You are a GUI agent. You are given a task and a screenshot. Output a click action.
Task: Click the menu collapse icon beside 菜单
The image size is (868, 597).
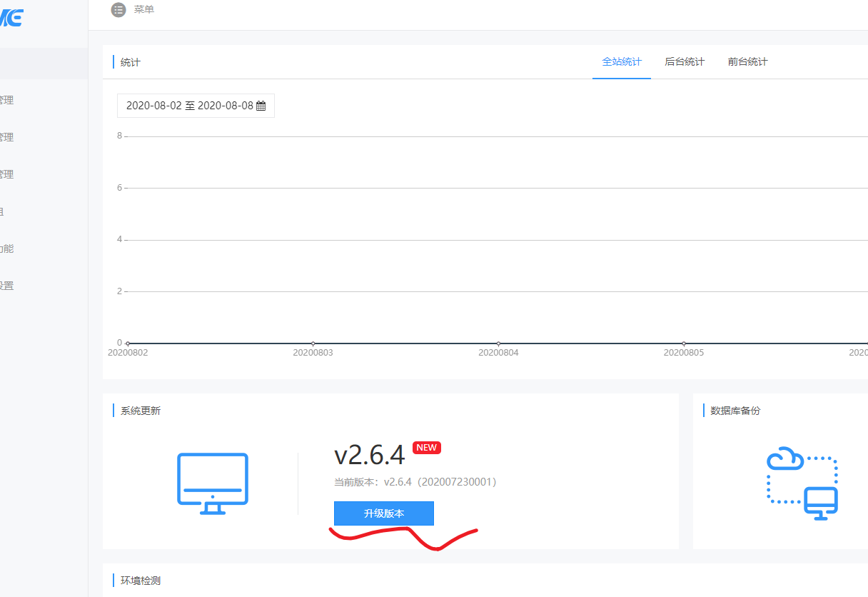tap(118, 10)
